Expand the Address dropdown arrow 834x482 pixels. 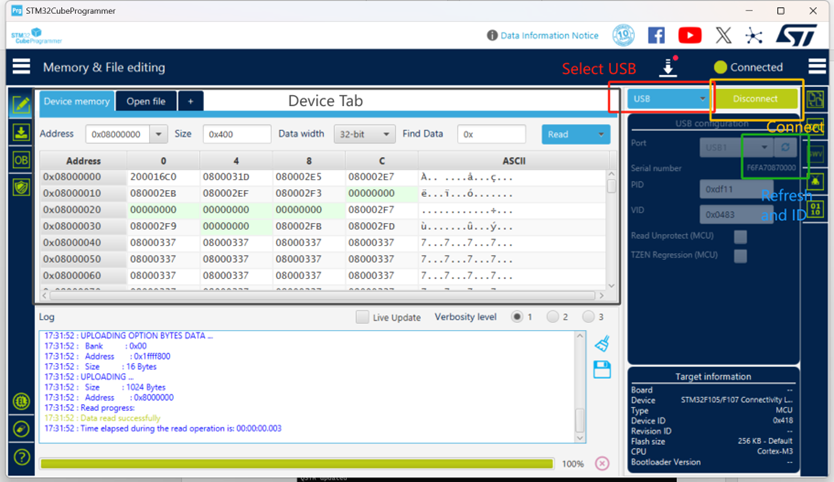click(x=159, y=134)
